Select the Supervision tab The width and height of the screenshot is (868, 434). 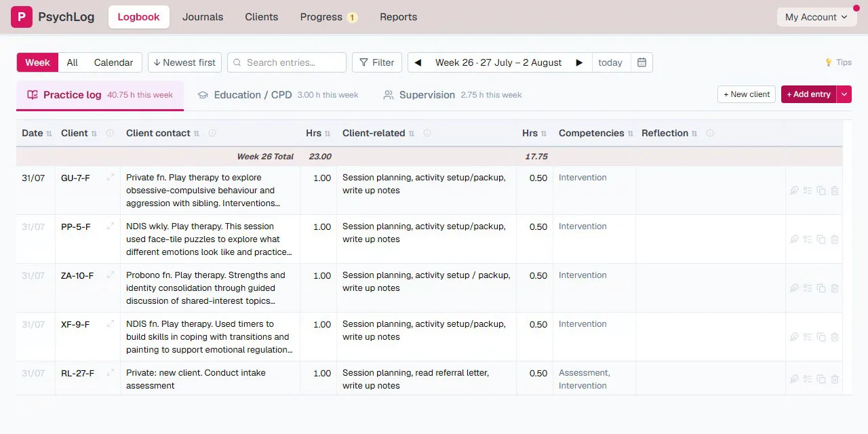452,95
